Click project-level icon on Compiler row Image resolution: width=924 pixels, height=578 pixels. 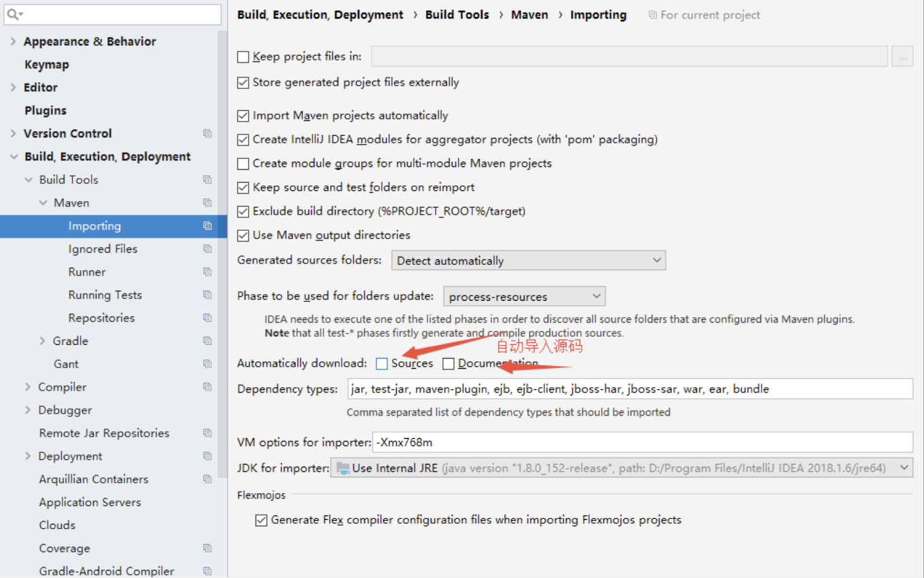pyautogui.click(x=207, y=387)
